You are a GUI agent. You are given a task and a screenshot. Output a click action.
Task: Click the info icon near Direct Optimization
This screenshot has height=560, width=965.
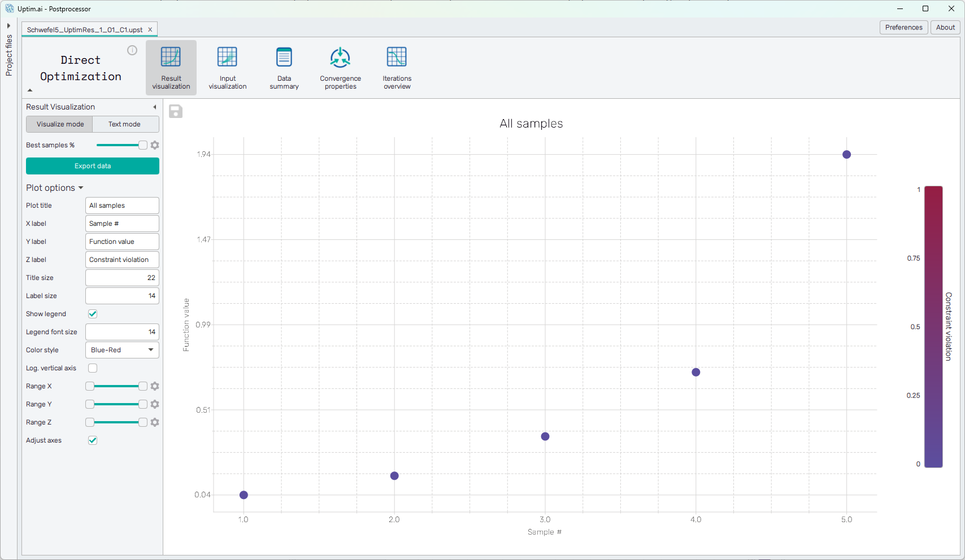(132, 50)
